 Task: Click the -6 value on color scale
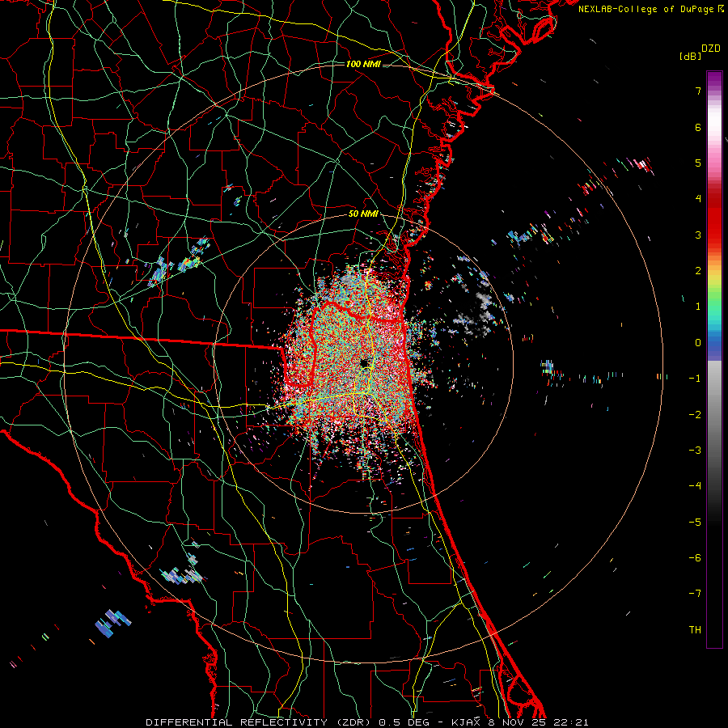click(x=695, y=558)
